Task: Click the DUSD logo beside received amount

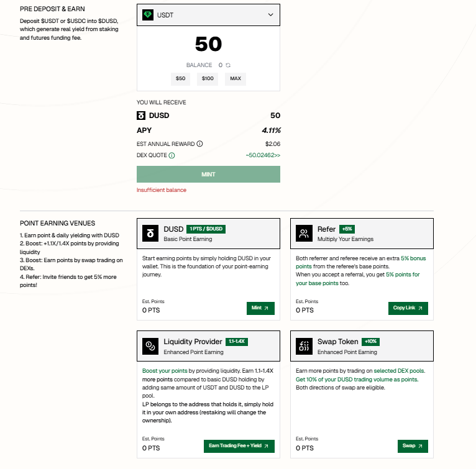Action: pos(141,116)
